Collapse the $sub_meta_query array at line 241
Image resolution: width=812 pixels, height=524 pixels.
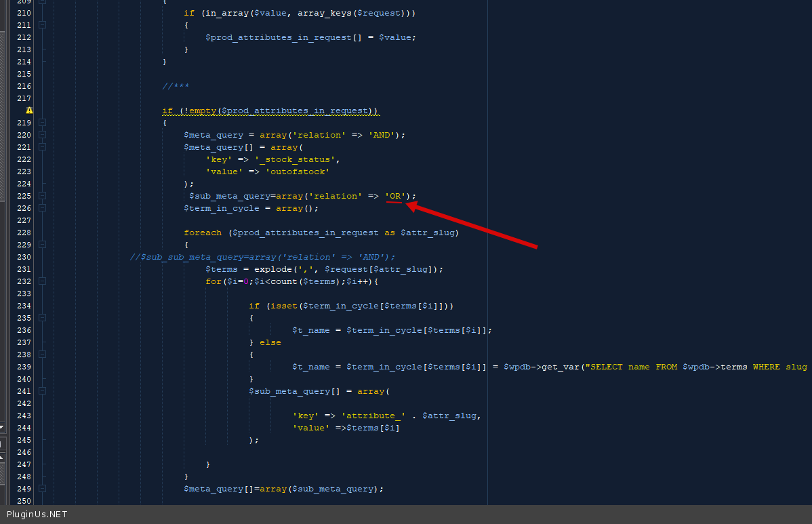click(43, 391)
